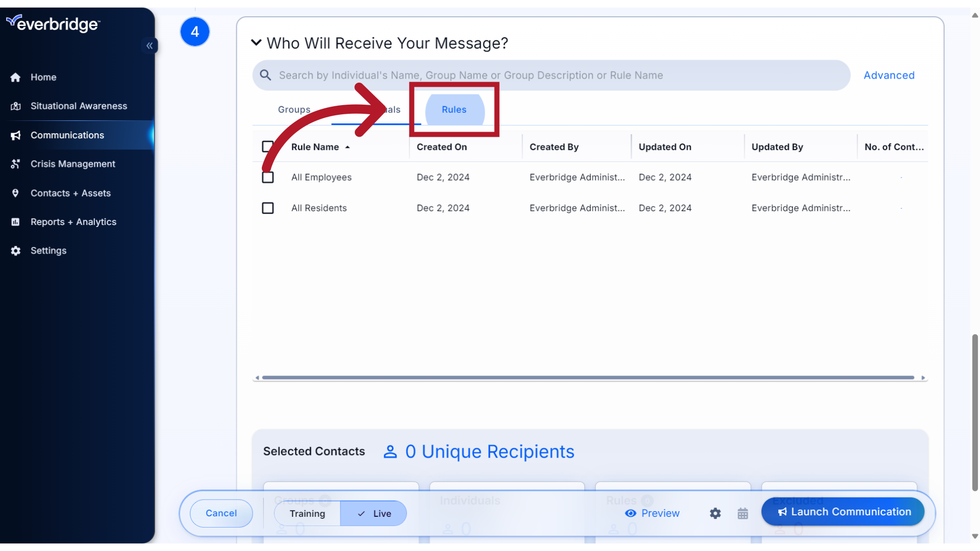Image resolution: width=980 pixels, height=551 pixels.
Task: Click the recipient search field
Action: click(x=510, y=75)
